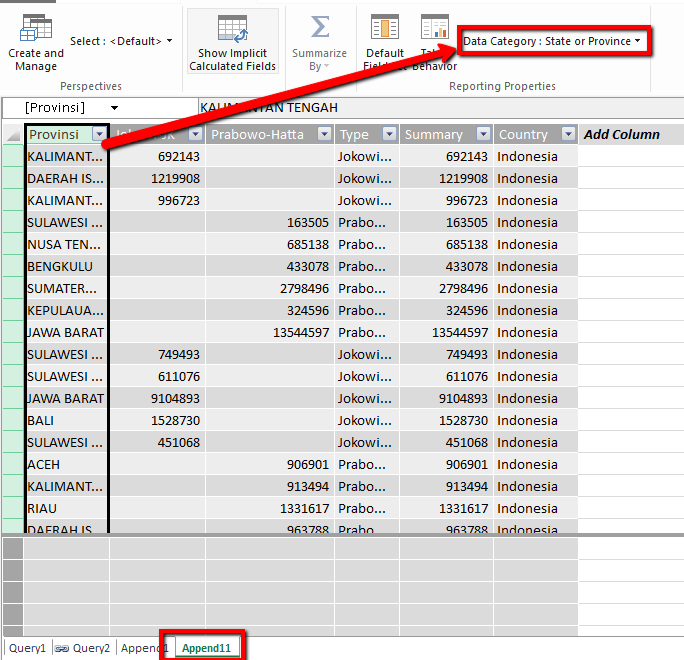The height and width of the screenshot is (660, 684).
Task: Open the Type column filter dropdown
Action: [388, 134]
